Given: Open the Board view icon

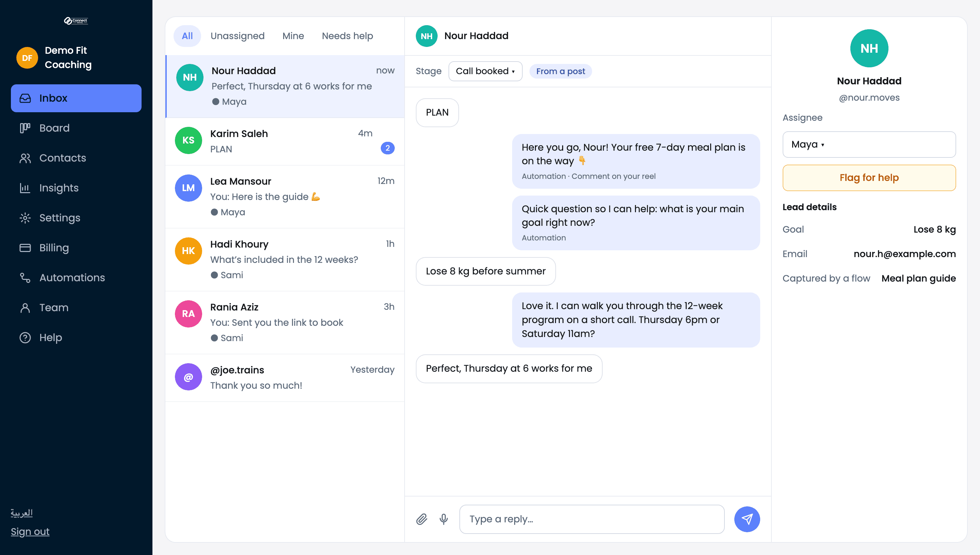Looking at the screenshot, I should [25, 128].
